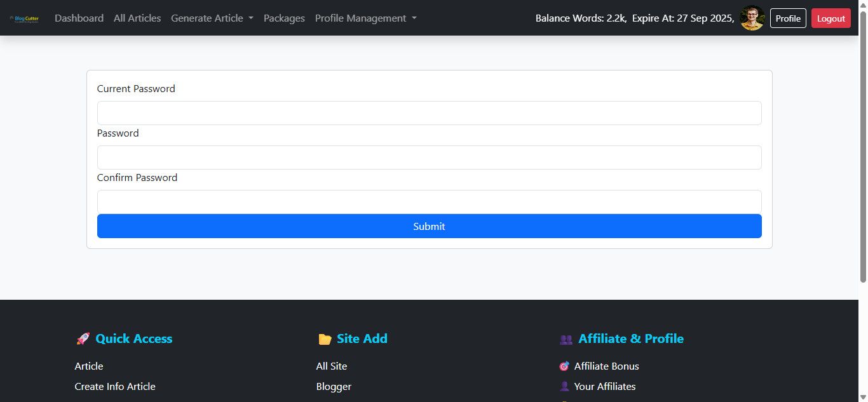Image resolution: width=868 pixels, height=402 pixels.
Task: Click the Profile button
Action: coord(788,18)
